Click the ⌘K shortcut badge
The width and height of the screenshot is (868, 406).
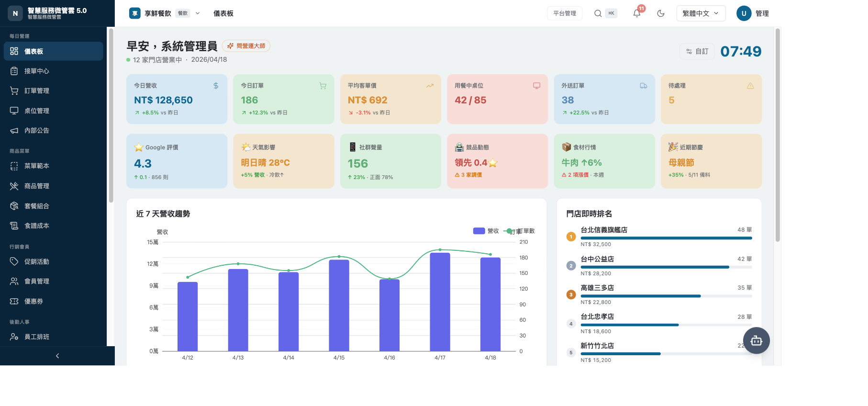[611, 13]
